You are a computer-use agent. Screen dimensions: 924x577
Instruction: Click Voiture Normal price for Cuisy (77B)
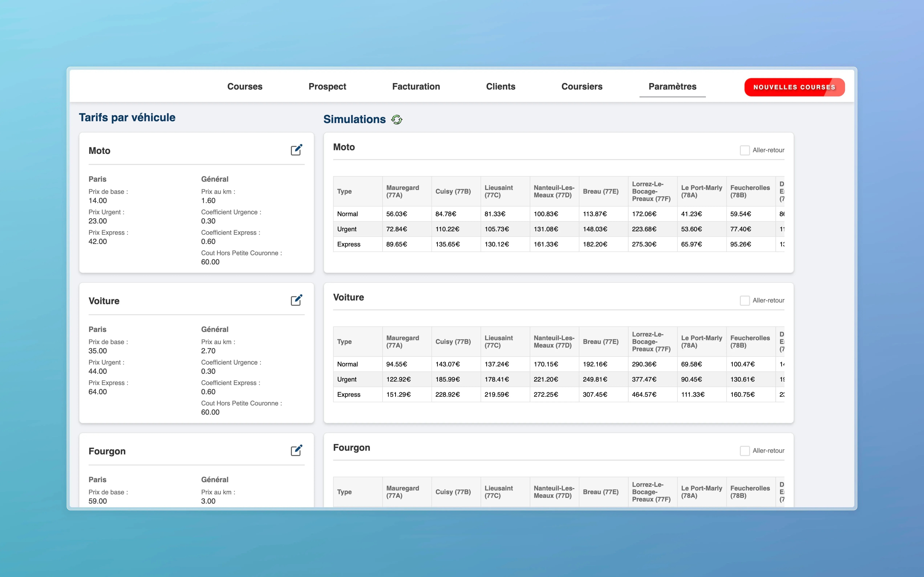pos(447,364)
